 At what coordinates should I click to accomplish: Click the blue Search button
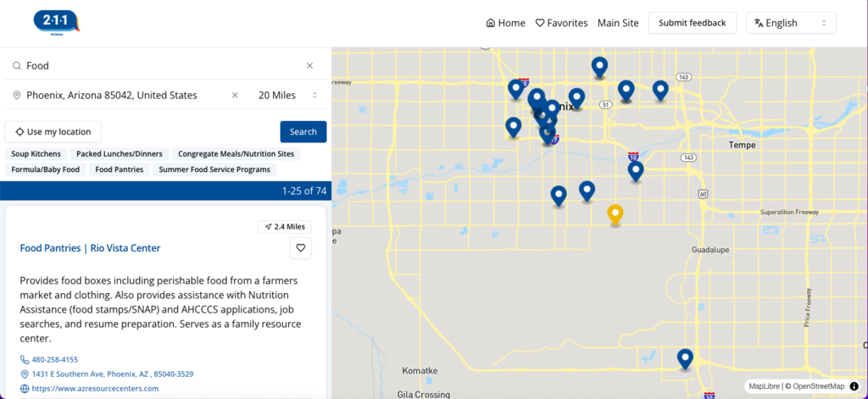[303, 132]
